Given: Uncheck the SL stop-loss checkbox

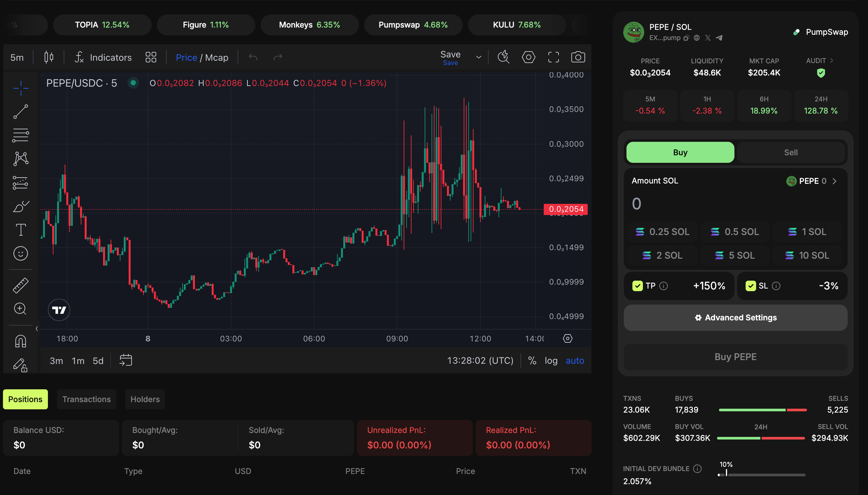Looking at the screenshot, I should tap(751, 286).
